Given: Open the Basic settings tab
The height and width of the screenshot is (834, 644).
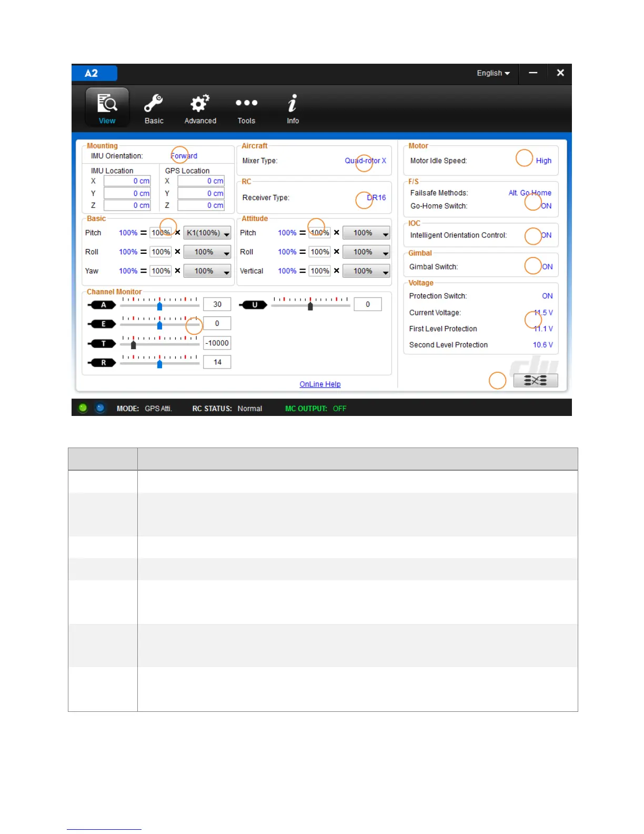Looking at the screenshot, I should tap(154, 108).
